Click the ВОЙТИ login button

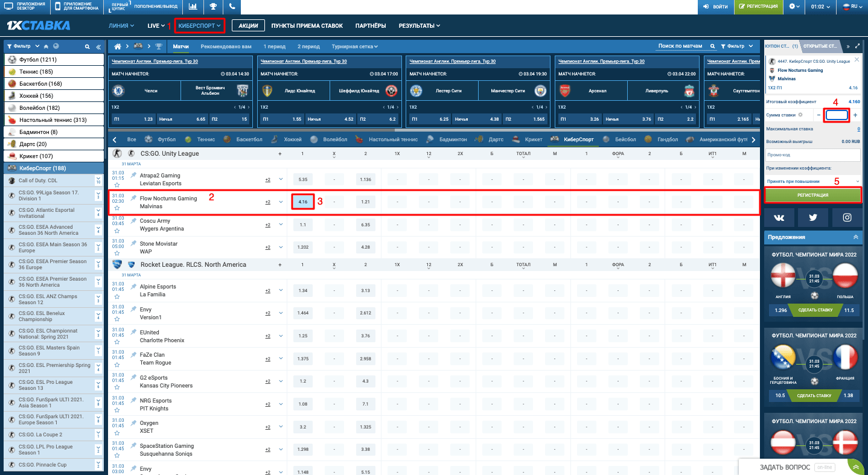[x=715, y=7]
